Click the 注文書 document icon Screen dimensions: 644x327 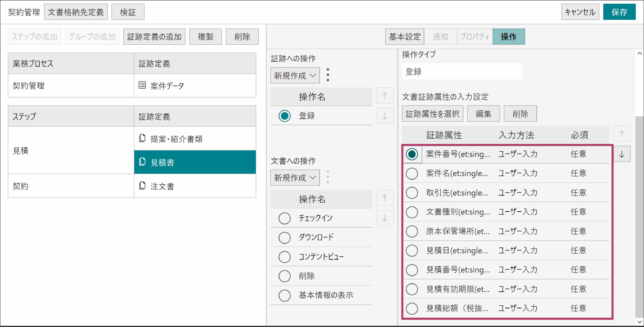[x=142, y=185]
